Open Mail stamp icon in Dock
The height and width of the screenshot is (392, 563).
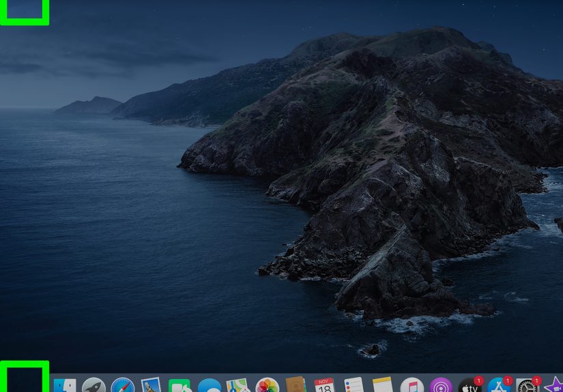click(151, 385)
